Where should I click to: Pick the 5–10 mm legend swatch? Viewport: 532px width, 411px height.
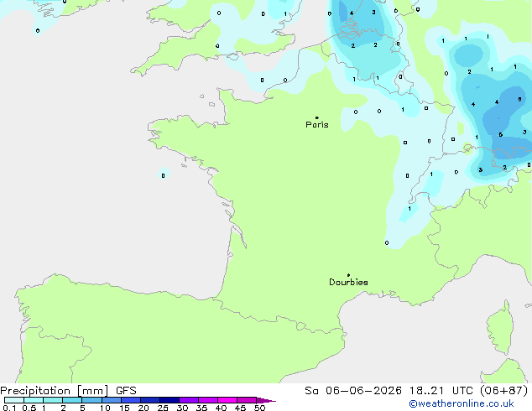[x=91, y=400]
